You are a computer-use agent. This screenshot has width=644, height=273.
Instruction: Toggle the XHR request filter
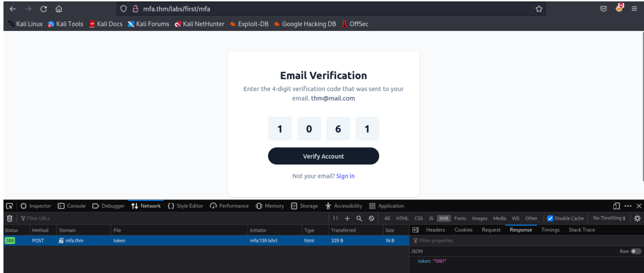(444, 219)
